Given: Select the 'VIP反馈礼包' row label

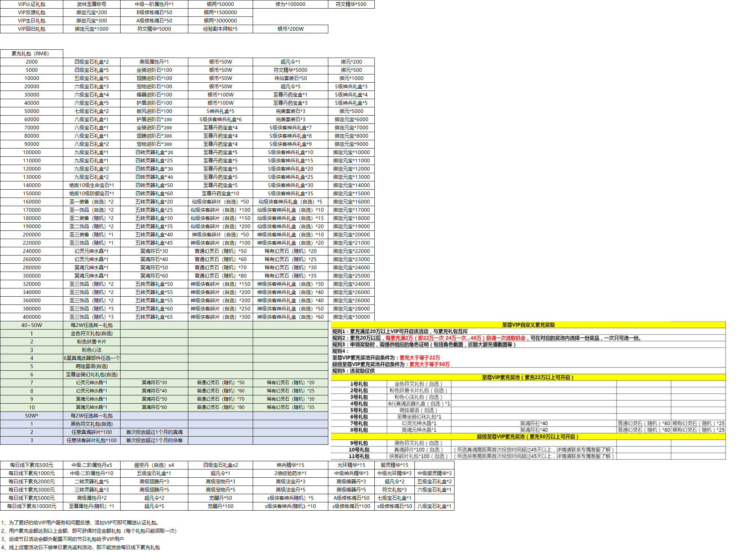Looking at the screenshot, I should [31, 12].
